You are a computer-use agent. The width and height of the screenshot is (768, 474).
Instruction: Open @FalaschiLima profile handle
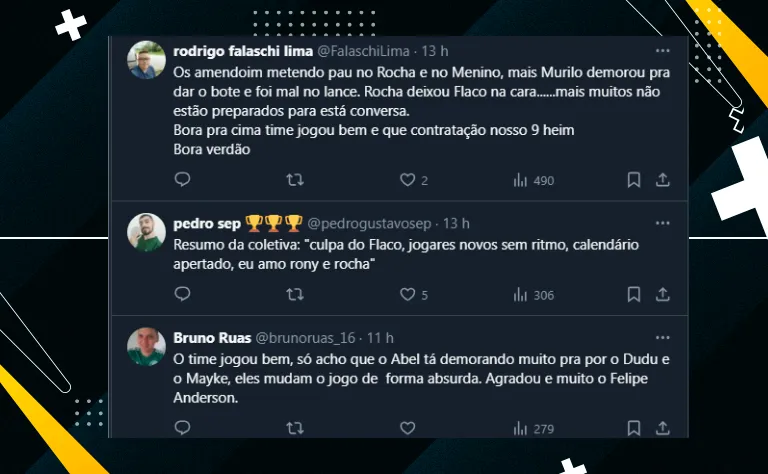366,50
